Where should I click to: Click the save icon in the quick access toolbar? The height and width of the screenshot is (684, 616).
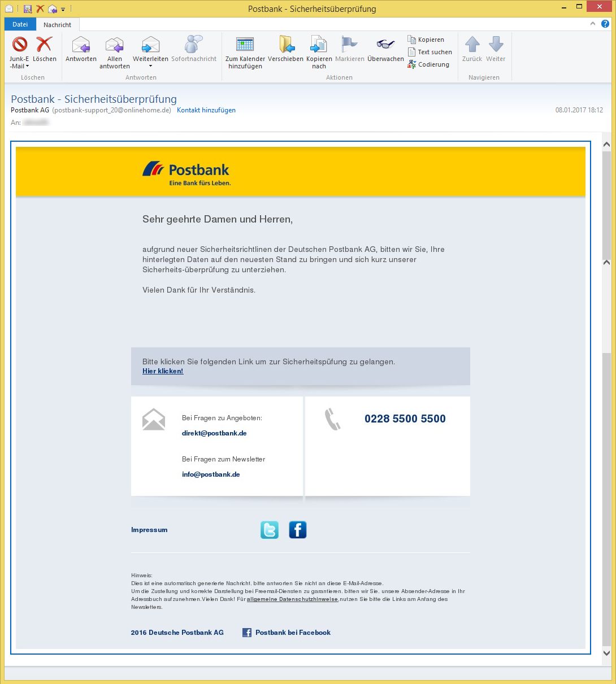[27, 8]
